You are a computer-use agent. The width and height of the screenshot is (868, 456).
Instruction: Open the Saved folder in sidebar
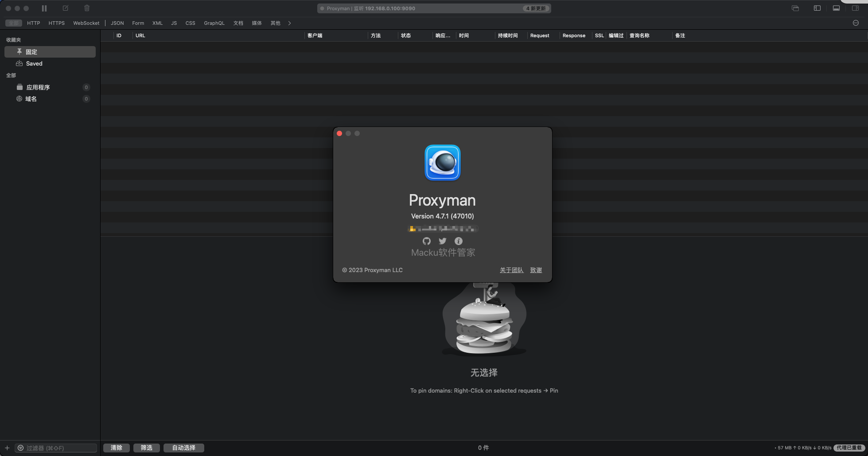(50, 63)
